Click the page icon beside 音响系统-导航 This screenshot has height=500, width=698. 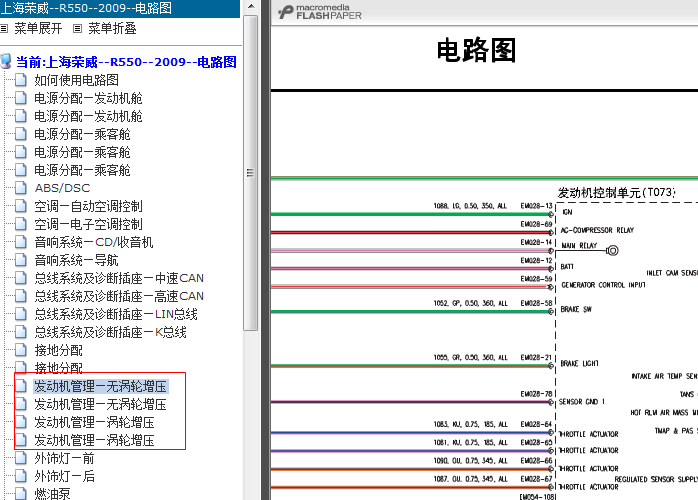20,260
